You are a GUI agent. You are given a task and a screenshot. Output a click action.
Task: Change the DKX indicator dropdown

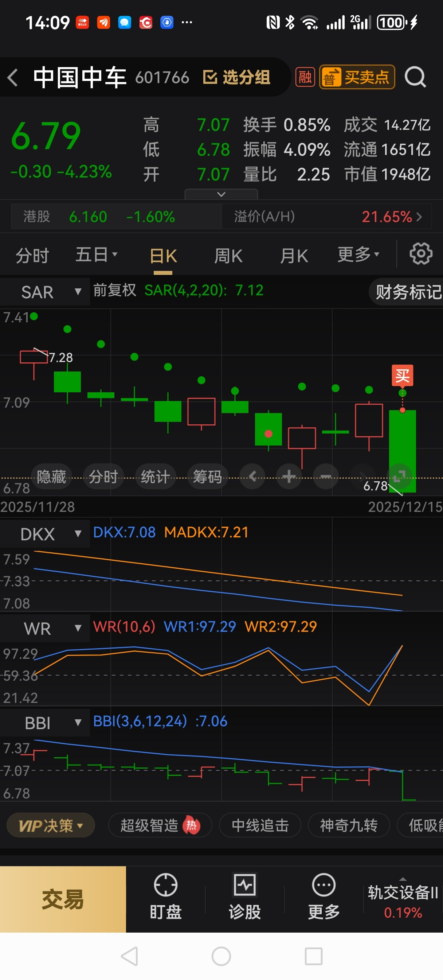pyautogui.click(x=45, y=534)
